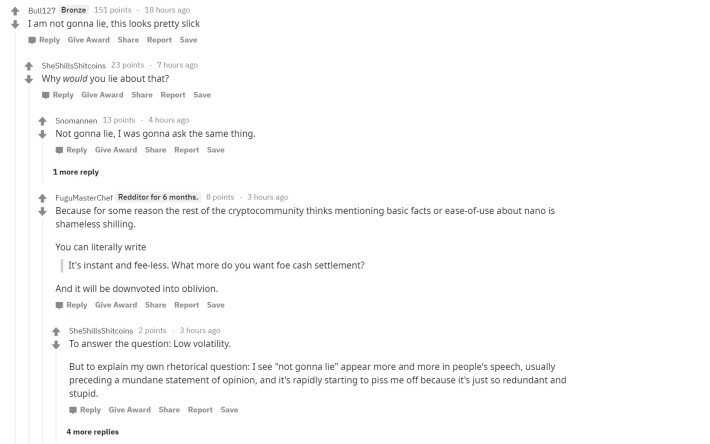Expand '1 more reply' under Snomannen
Screen dimensions: 710x444
click(76, 172)
